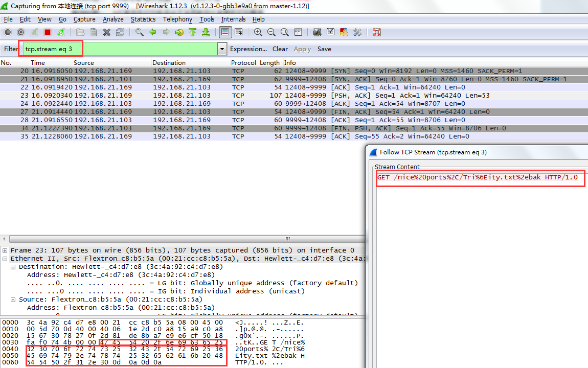The width and height of the screenshot is (588, 368).
Task: Sort by the Length column header
Action: (270, 63)
